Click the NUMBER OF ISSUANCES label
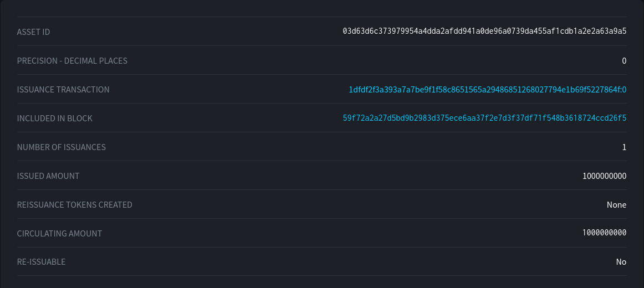The image size is (644, 288). click(62, 147)
